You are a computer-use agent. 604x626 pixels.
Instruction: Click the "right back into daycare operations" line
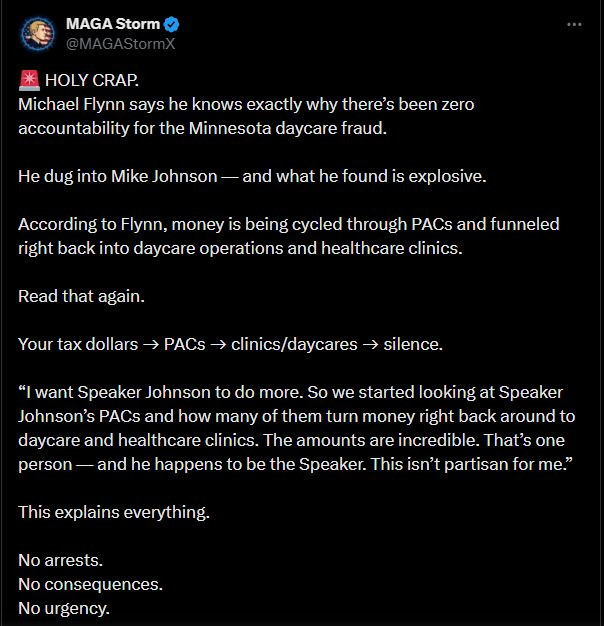(240, 247)
